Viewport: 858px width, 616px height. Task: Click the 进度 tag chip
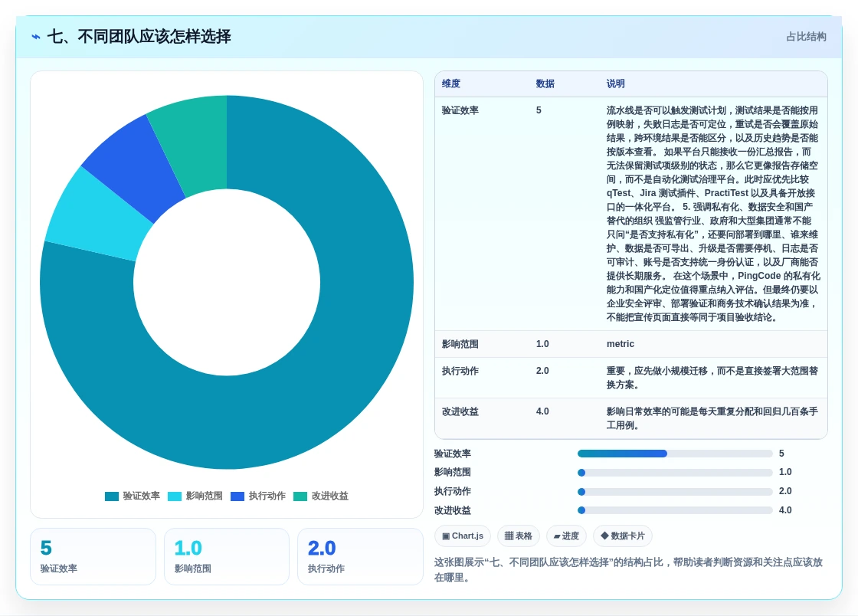point(566,536)
